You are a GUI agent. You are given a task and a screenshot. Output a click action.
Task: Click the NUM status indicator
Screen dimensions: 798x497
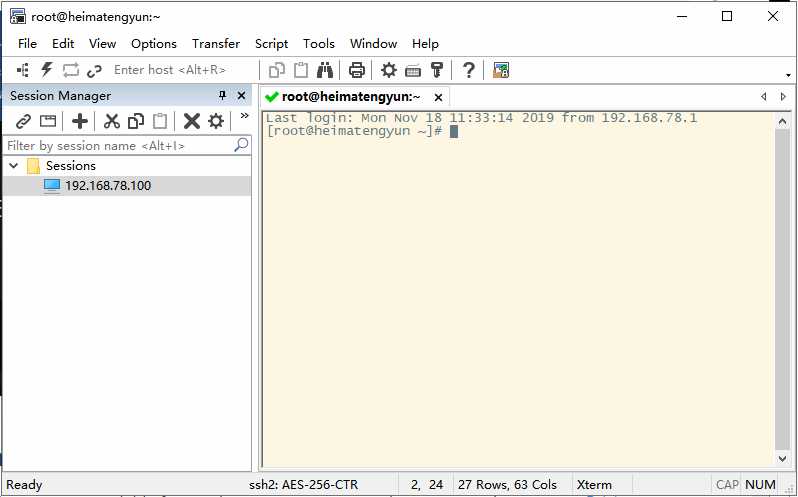(760, 485)
